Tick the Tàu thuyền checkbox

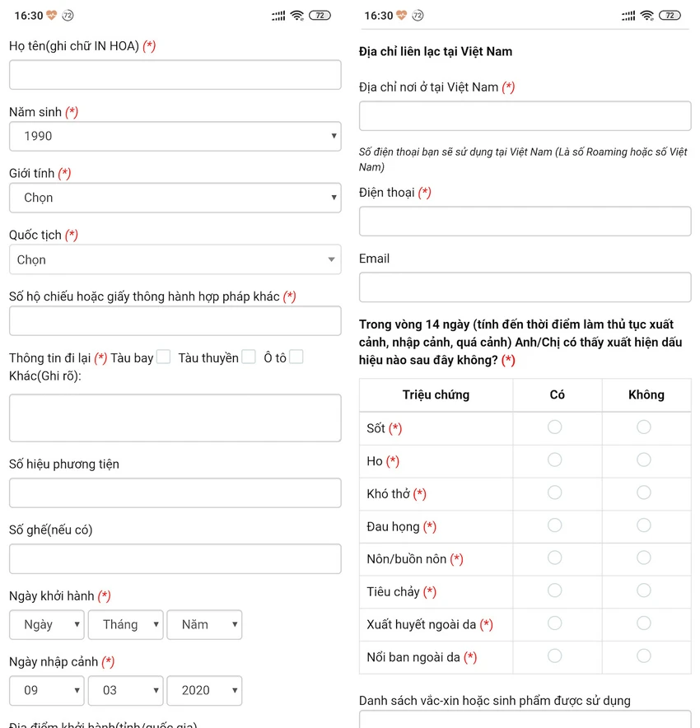click(x=249, y=357)
